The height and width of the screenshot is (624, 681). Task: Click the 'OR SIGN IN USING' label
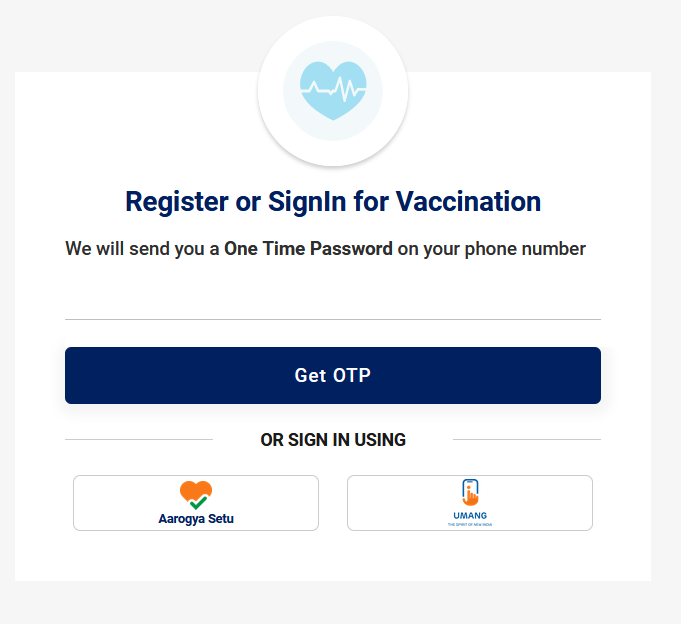(x=333, y=440)
